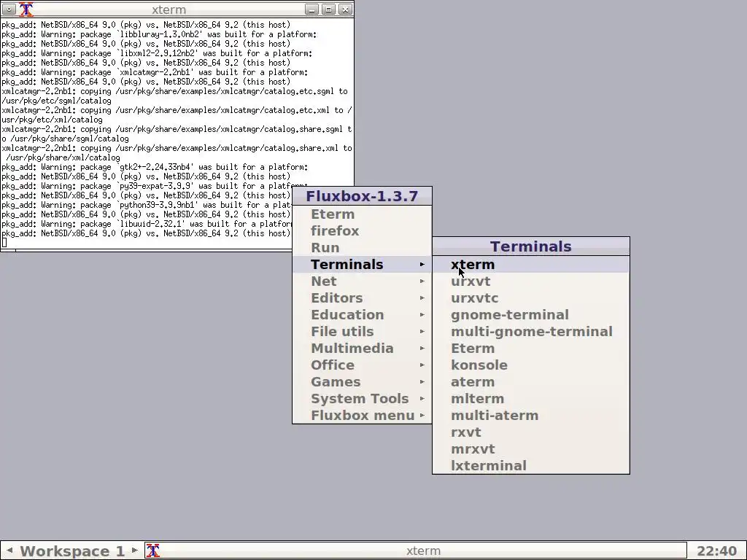Viewport: 747px width, 560px height.
Task: Launch Eterm from Terminals submenu
Action: point(531,348)
